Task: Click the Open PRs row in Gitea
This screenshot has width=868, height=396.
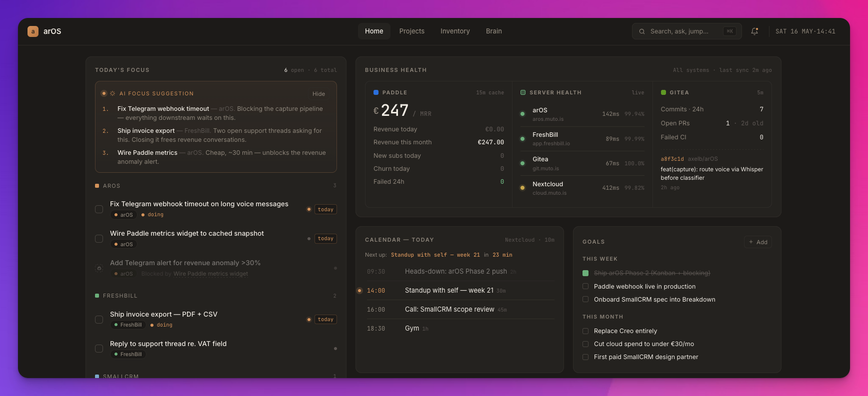Action: tap(712, 123)
